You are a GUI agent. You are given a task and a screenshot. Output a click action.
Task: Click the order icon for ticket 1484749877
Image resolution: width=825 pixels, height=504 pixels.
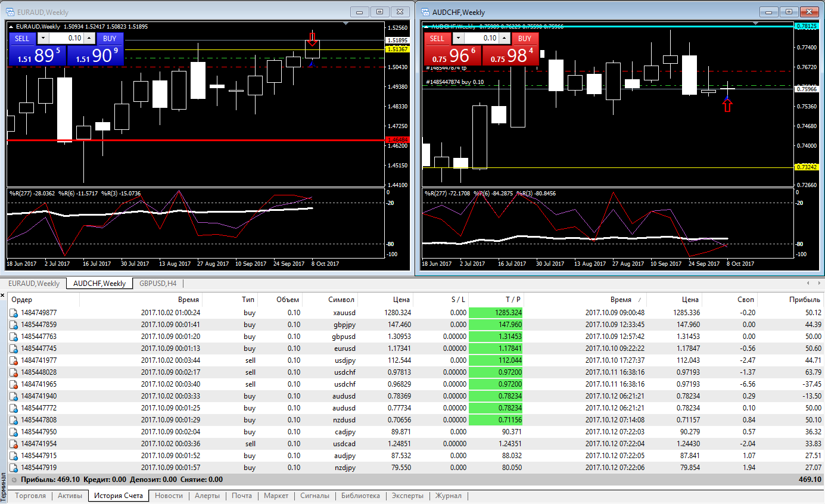point(14,313)
